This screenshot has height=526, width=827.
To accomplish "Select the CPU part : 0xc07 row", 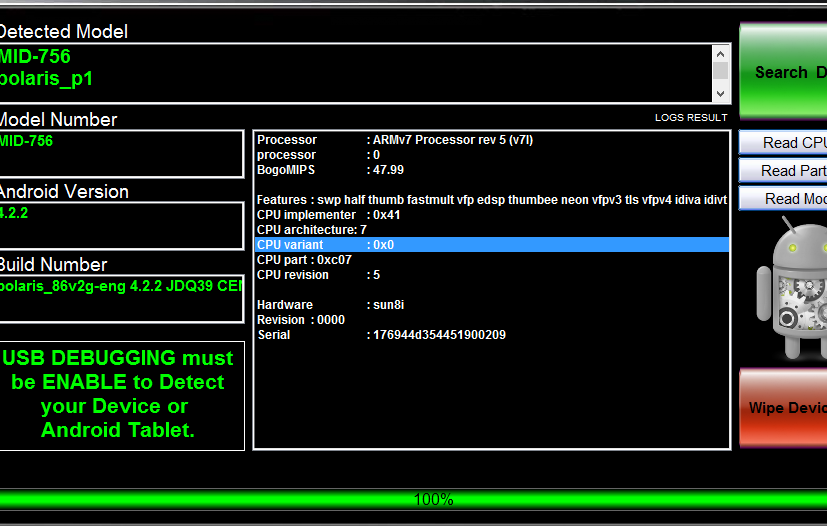I will tap(492, 260).
